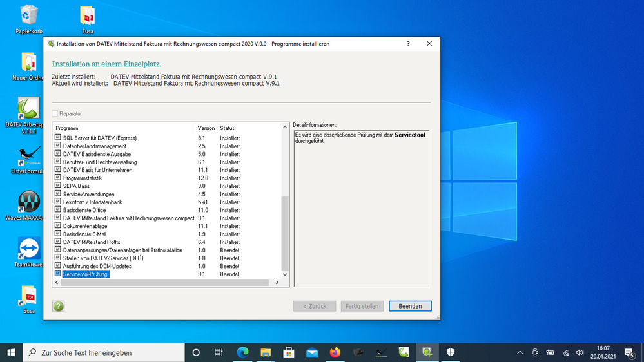Select Datenanpassungen/Datenanlagen bei Erstinstallation row
Viewport: 644px width, 362px height.
point(167,250)
